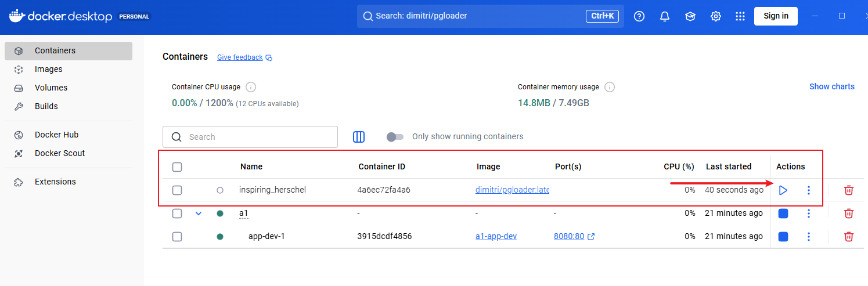The image size is (868, 286).
Task: Open Docker Hub from sidebar
Action: coord(69,135)
